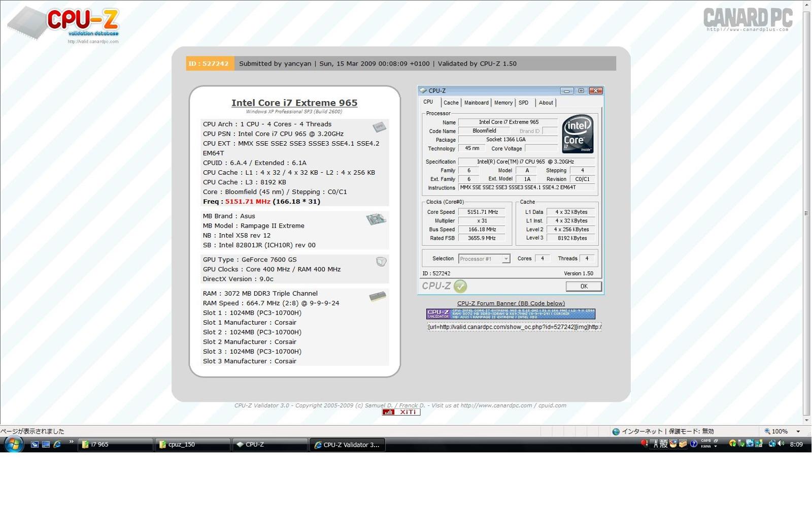The height and width of the screenshot is (508, 812).
Task: Launch Internet Explorer from quick launch
Action: click(x=57, y=444)
